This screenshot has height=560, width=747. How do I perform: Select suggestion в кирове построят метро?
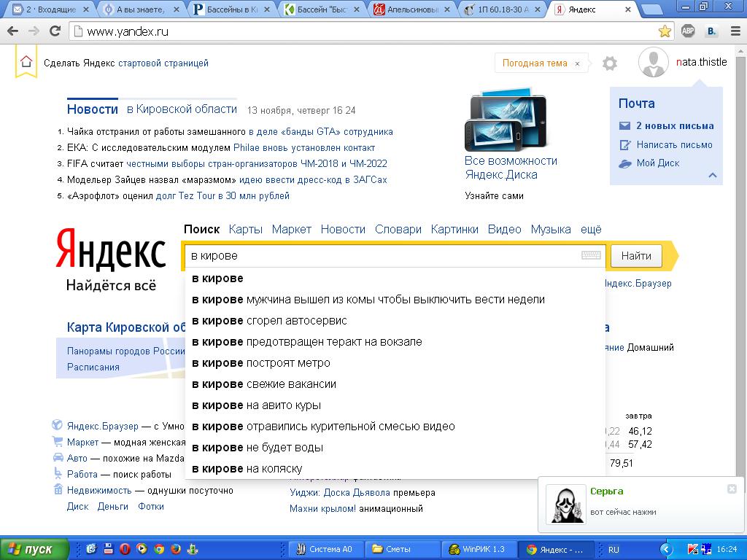[395, 363]
